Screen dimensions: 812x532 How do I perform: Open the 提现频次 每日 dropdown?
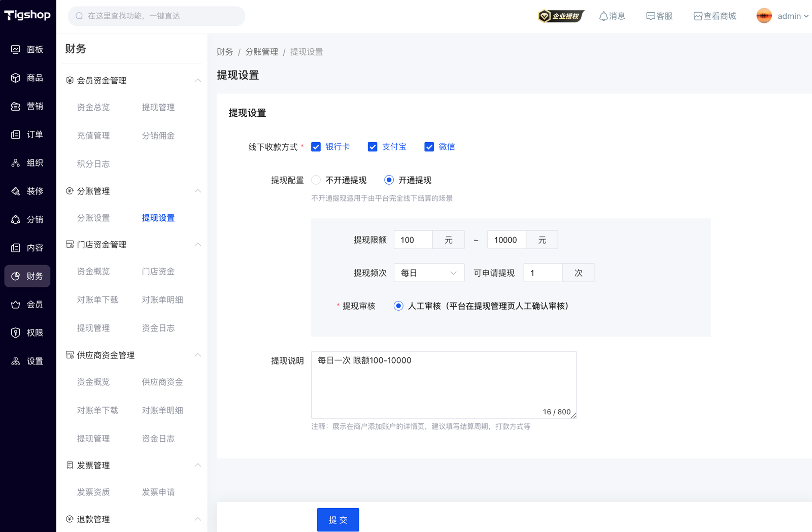tap(428, 273)
